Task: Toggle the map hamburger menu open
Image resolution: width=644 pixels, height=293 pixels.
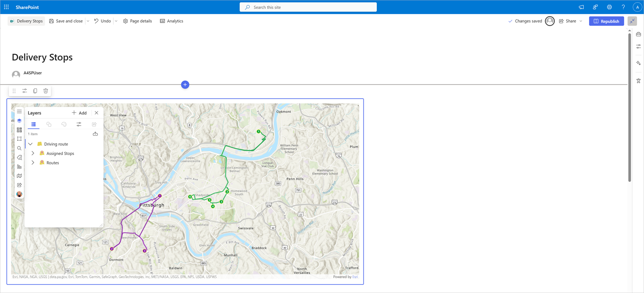Action: [x=19, y=111]
